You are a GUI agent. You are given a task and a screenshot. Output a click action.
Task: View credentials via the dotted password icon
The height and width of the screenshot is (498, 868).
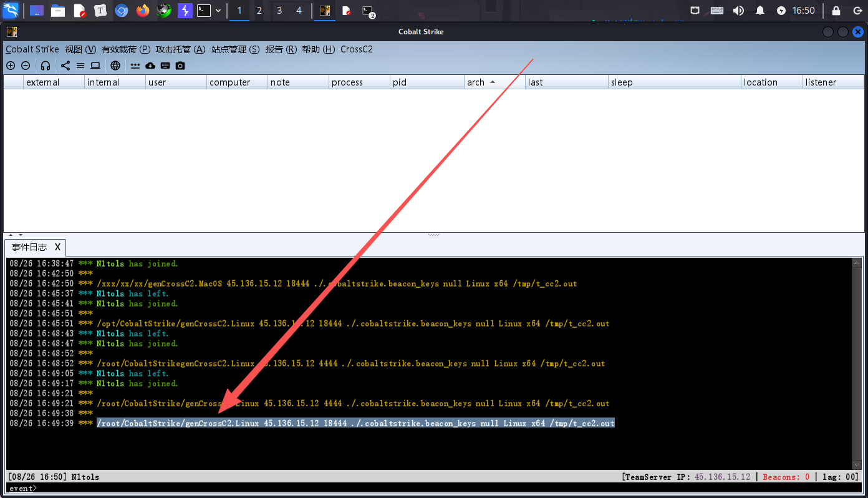[x=135, y=66]
